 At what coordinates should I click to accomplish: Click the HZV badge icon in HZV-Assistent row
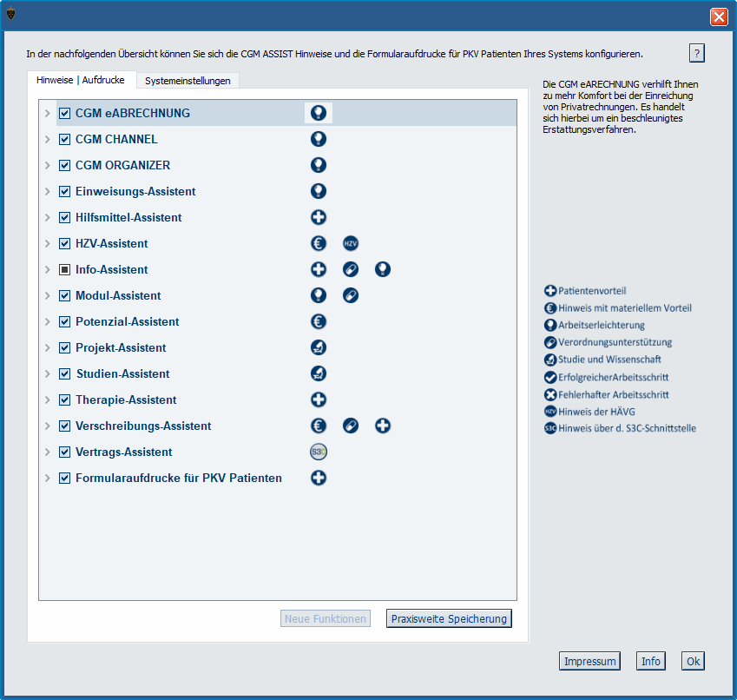(x=351, y=243)
